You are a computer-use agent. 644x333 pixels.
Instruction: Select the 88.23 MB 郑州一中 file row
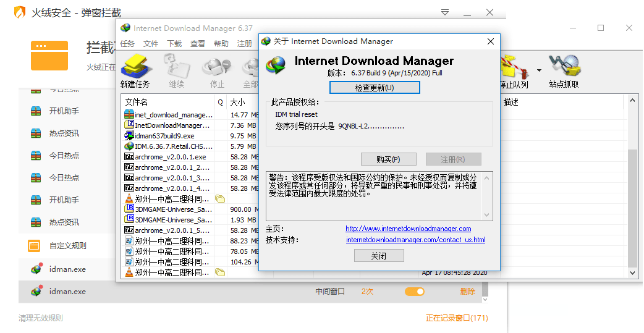[x=172, y=241]
